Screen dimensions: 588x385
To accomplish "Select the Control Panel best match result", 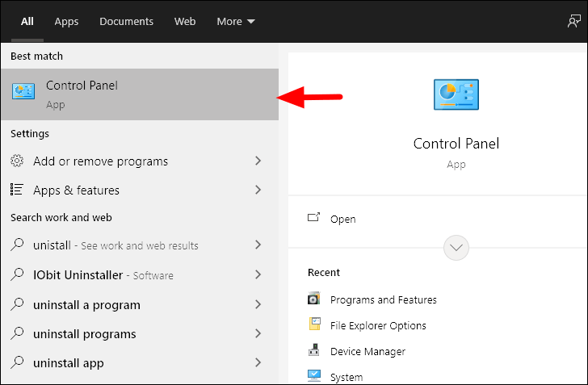I will tap(140, 94).
